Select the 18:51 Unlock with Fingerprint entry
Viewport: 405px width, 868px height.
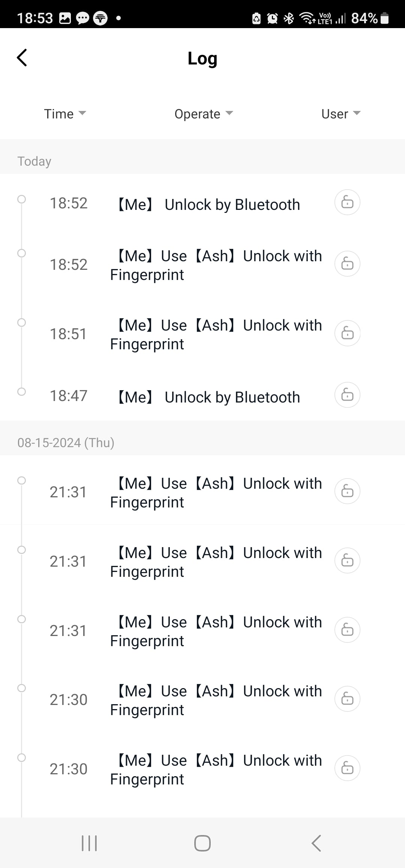[x=216, y=334]
